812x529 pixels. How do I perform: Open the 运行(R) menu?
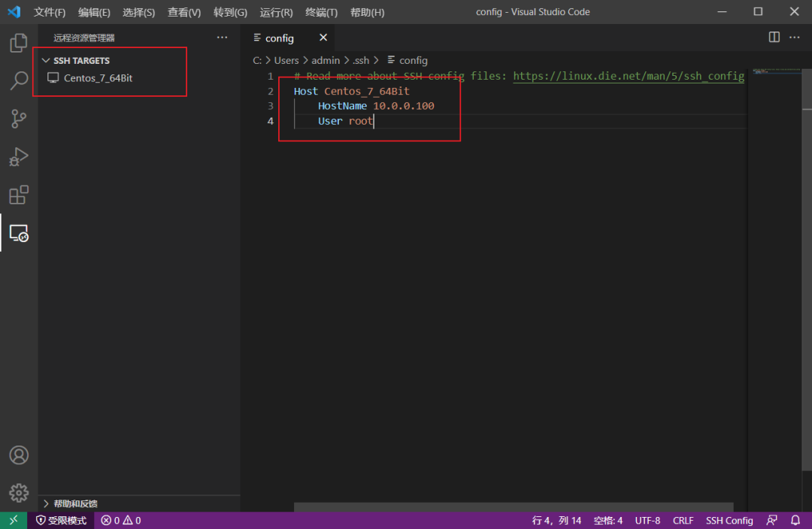point(276,12)
